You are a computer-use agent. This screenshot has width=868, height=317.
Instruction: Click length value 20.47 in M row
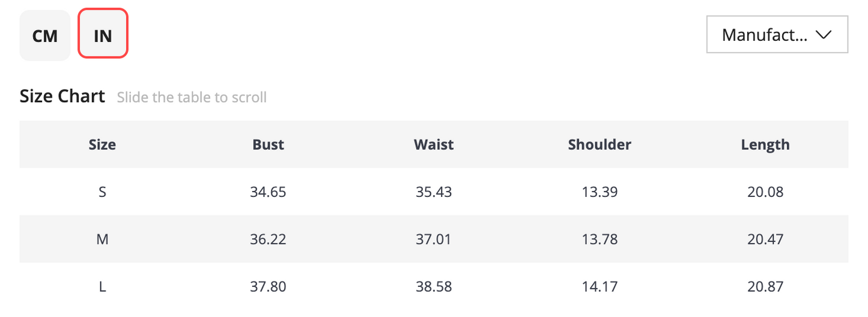pyautogui.click(x=765, y=240)
